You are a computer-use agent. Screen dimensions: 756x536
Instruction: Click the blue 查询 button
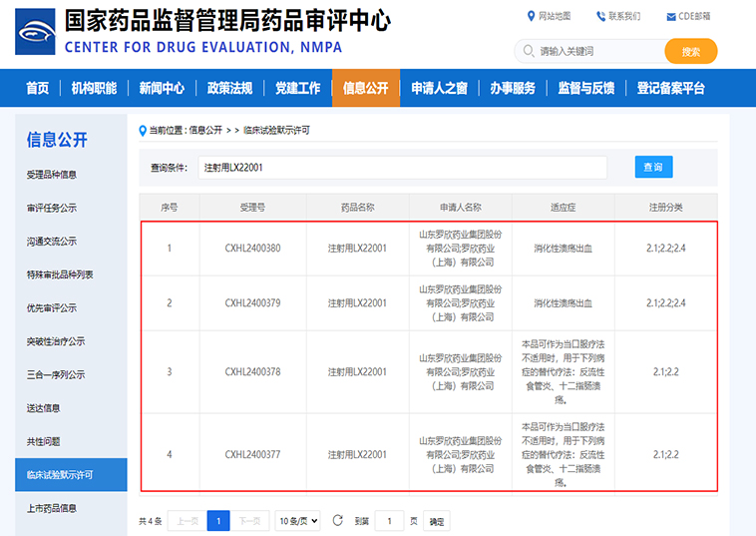[x=653, y=168]
